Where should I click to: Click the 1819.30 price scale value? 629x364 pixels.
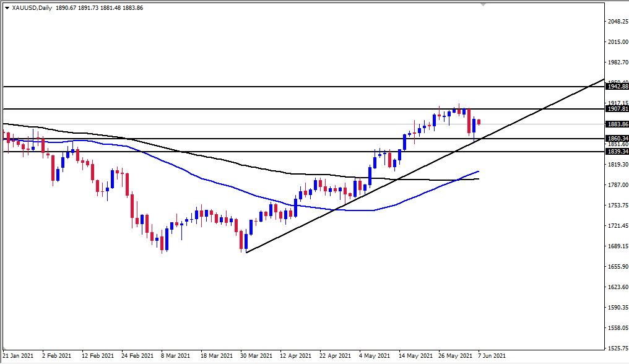coord(618,165)
